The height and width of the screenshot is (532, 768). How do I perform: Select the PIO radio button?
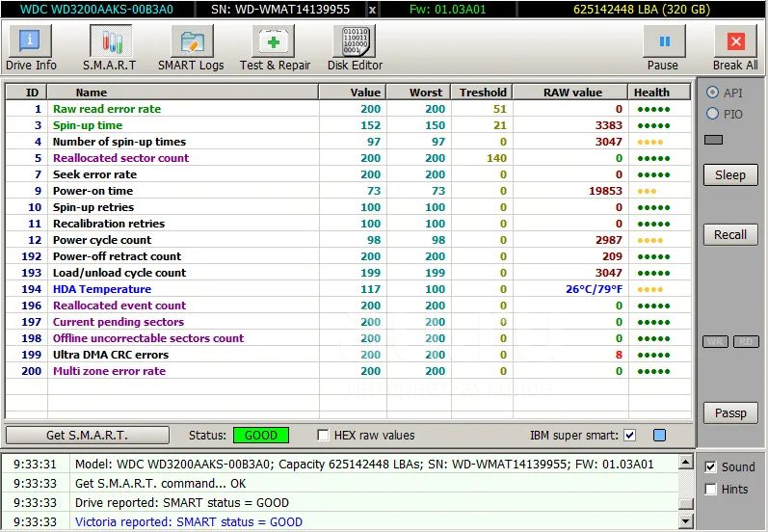coord(713,114)
